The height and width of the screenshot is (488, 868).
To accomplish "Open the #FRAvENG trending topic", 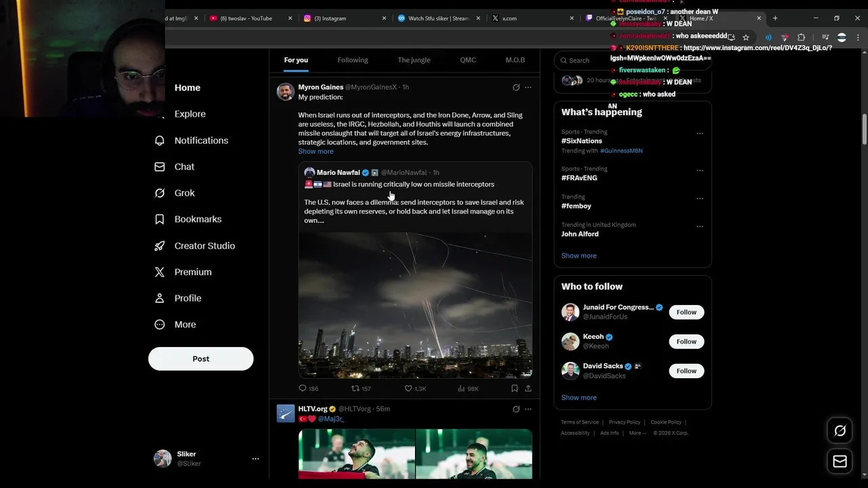I will tap(579, 178).
